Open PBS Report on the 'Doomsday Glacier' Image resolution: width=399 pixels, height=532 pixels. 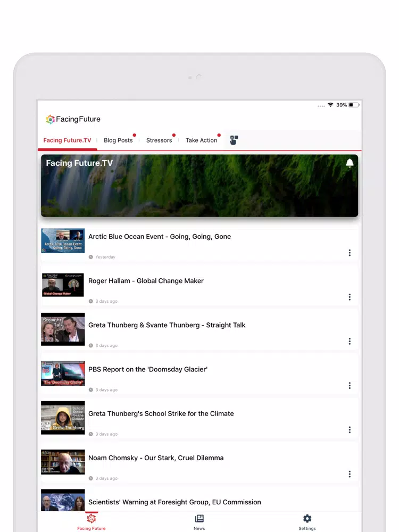(148, 370)
